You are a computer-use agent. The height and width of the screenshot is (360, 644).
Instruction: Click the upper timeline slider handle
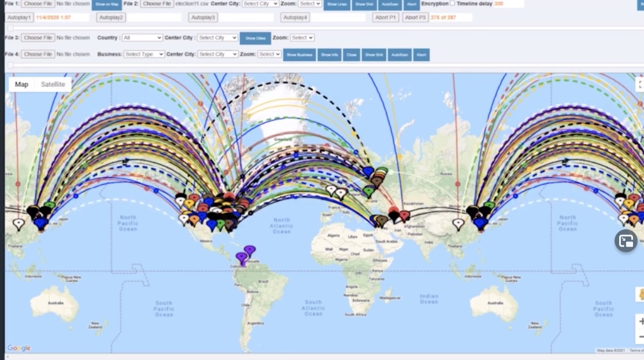click(10, 28)
